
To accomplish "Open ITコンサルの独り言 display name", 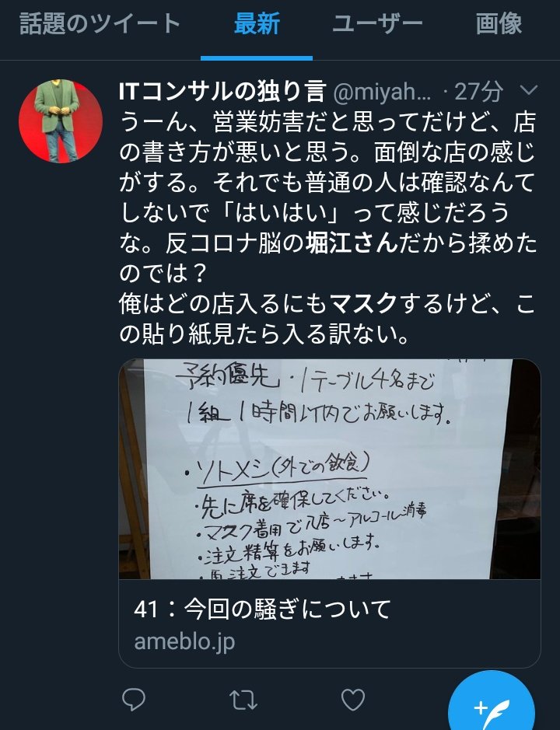I will pos(222,91).
